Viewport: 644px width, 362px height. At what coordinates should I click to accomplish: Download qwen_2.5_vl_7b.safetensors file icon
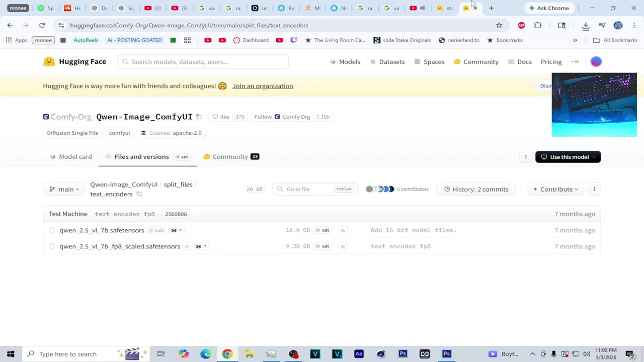(343, 230)
